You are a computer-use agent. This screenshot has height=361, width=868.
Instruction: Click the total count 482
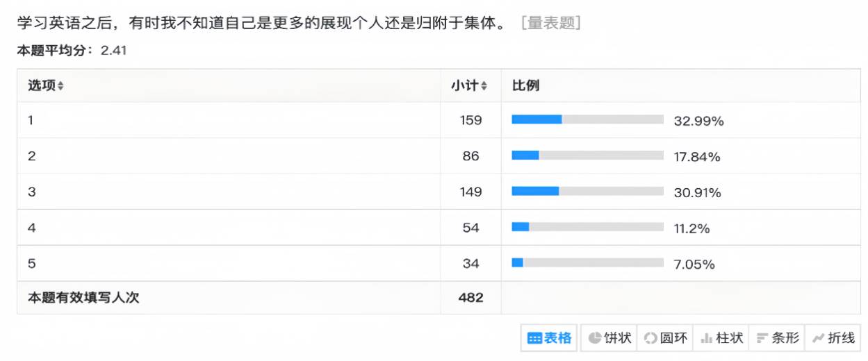point(470,298)
